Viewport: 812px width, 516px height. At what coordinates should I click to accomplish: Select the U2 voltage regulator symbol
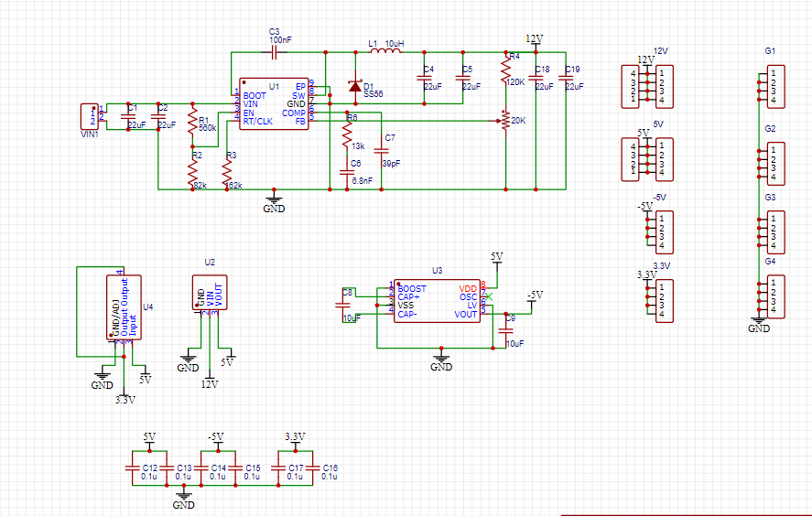click(210, 293)
